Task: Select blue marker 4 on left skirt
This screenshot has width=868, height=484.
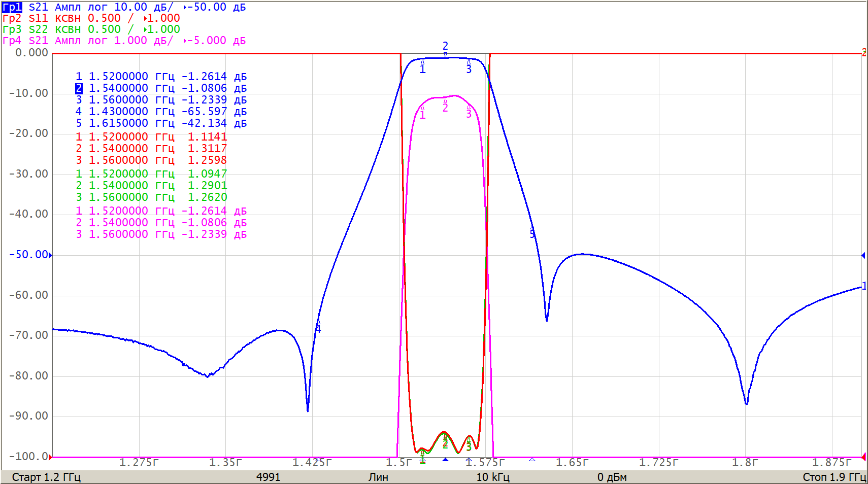Action: pyautogui.click(x=318, y=328)
